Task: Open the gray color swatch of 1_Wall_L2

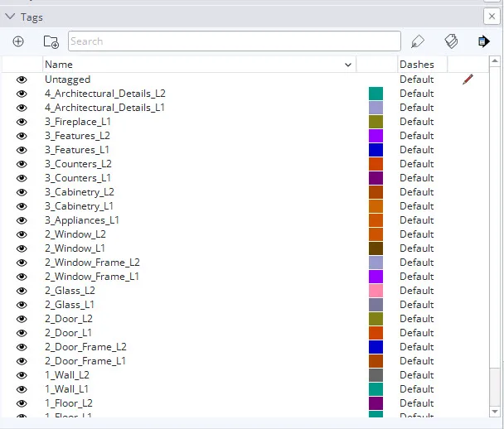Action: point(376,375)
